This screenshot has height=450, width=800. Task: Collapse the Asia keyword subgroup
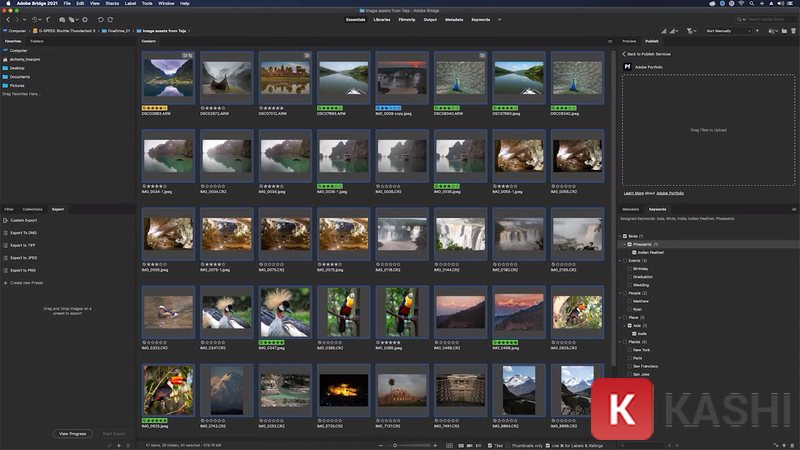[624, 326]
